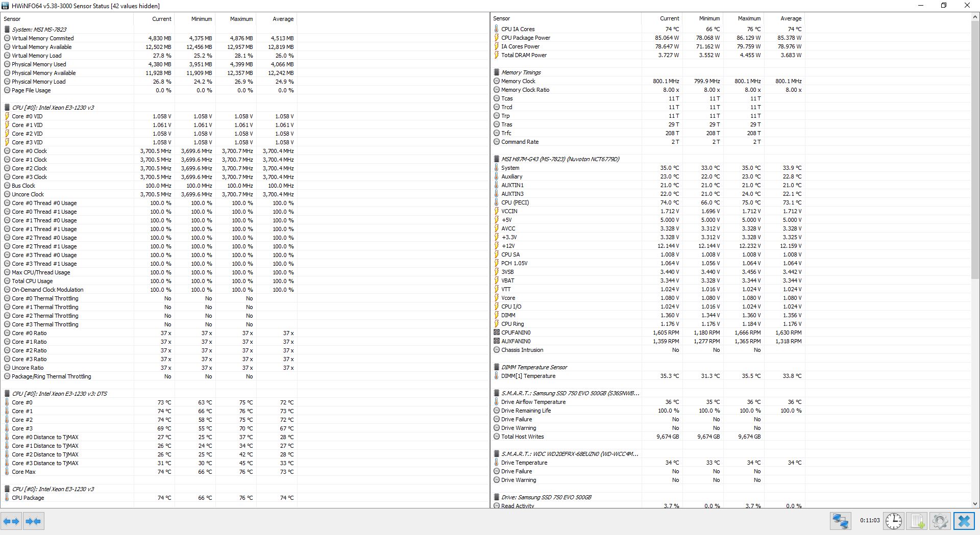Select Total DRAM Power row
Screen dimensions: 980x535
648,55
